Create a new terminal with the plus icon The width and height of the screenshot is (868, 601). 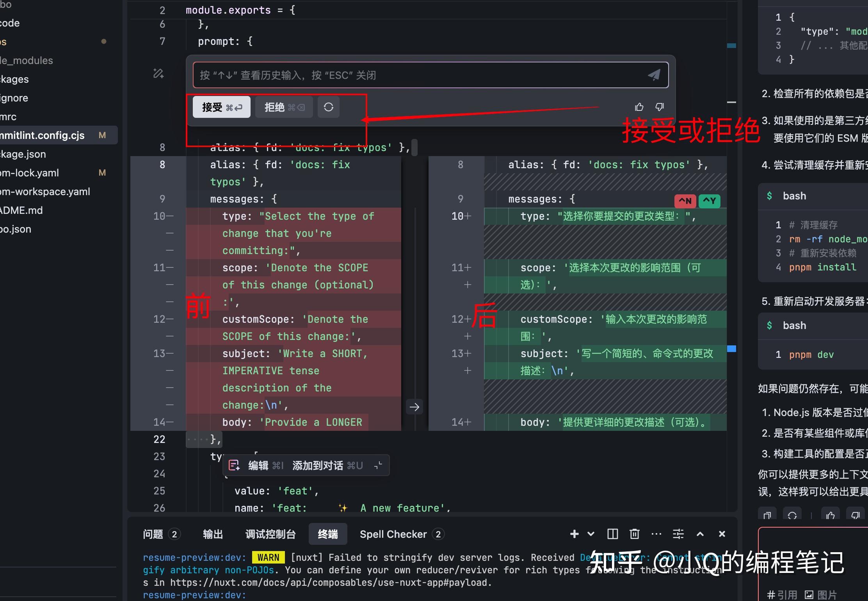tap(574, 534)
